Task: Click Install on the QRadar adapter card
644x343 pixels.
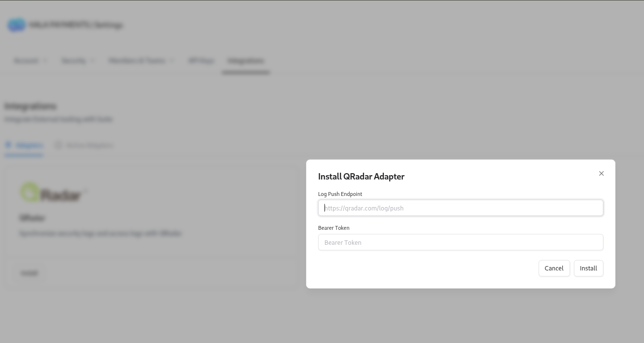Action: tap(29, 273)
